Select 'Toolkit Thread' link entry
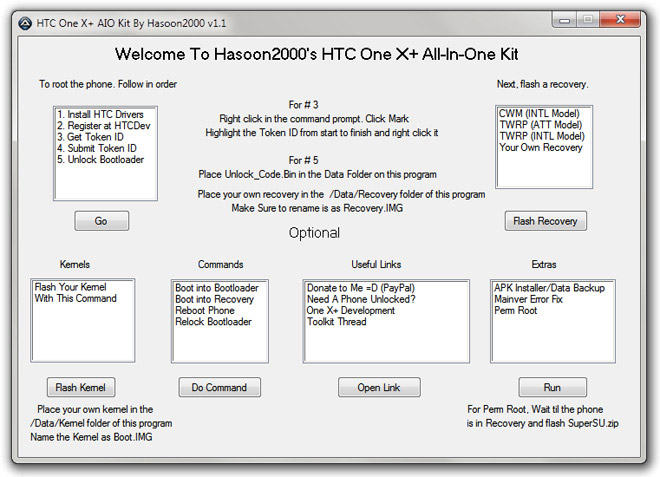Viewport: 660px width, 477px height. pos(336,322)
